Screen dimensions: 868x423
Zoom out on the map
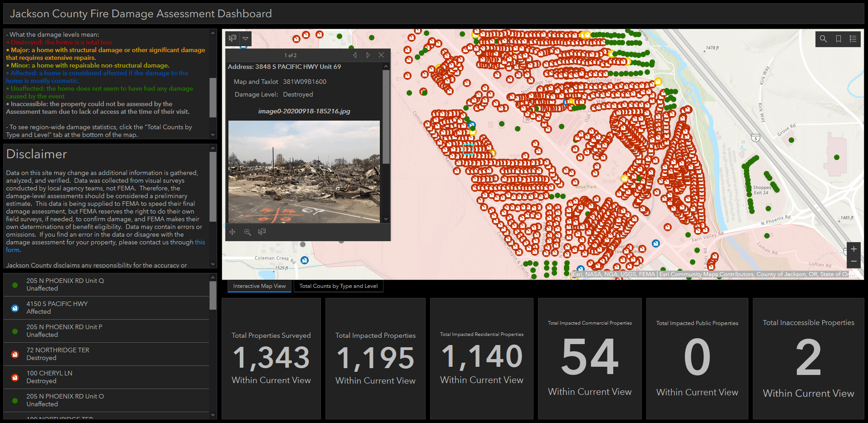(x=853, y=262)
